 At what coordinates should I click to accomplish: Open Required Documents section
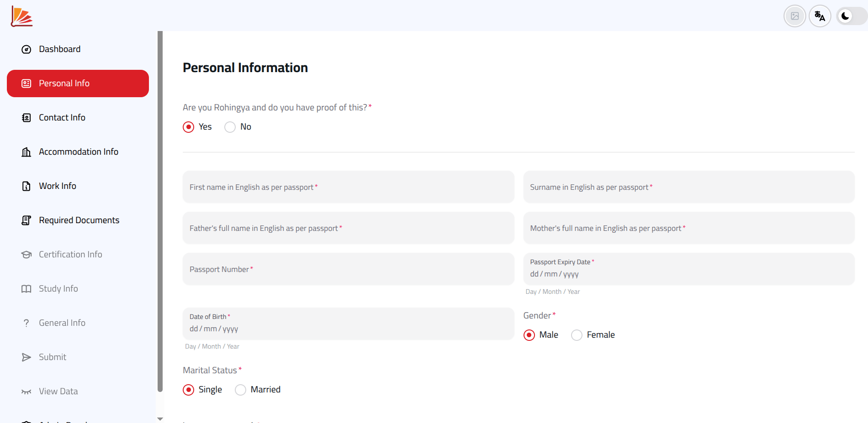pos(78,220)
